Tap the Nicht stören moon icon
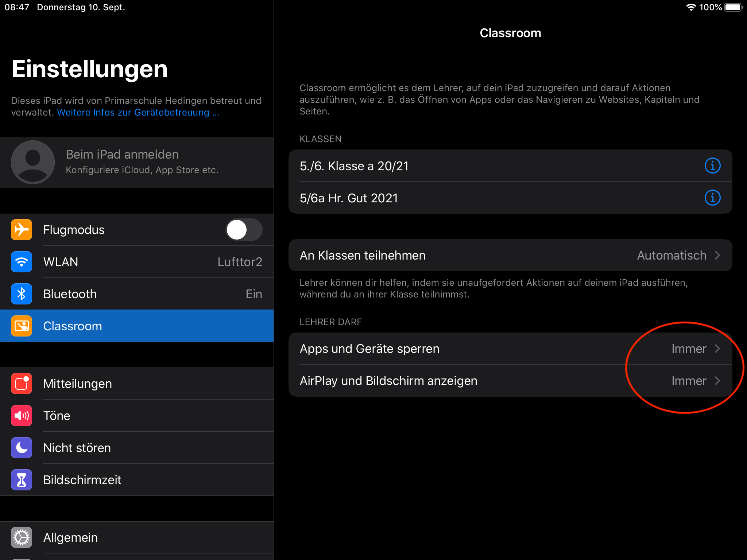Image resolution: width=747 pixels, height=560 pixels. (x=22, y=448)
